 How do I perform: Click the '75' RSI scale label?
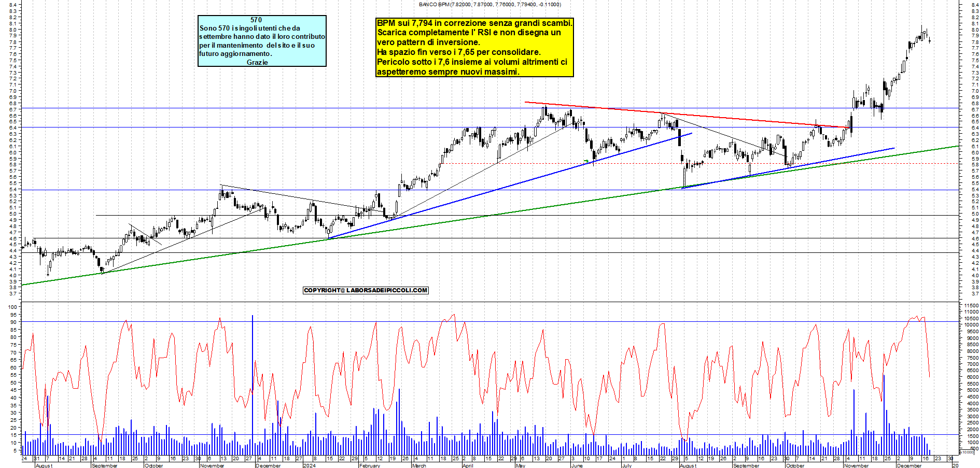[x=15, y=345]
